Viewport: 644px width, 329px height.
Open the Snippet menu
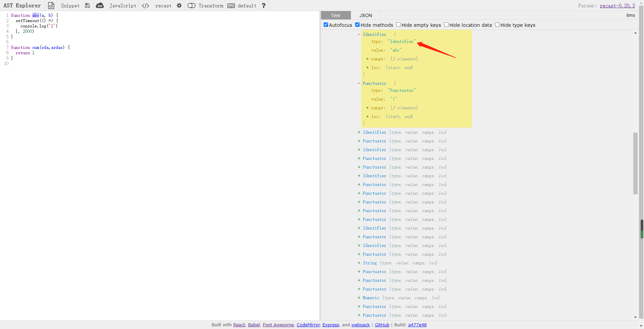point(70,6)
